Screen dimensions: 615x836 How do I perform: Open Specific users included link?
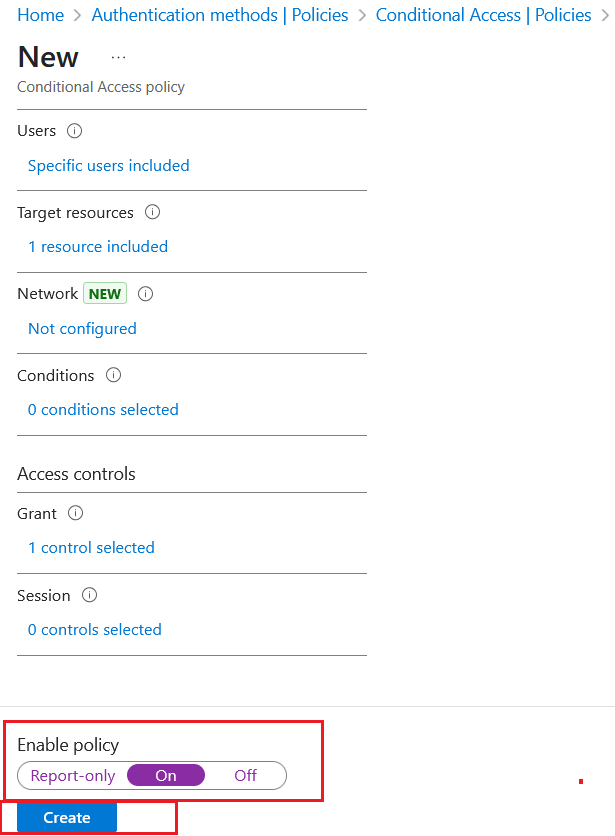(108, 166)
